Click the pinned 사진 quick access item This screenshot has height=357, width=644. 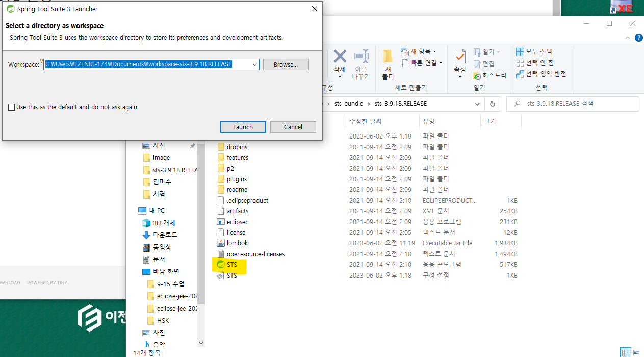pyautogui.click(x=159, y=145)
